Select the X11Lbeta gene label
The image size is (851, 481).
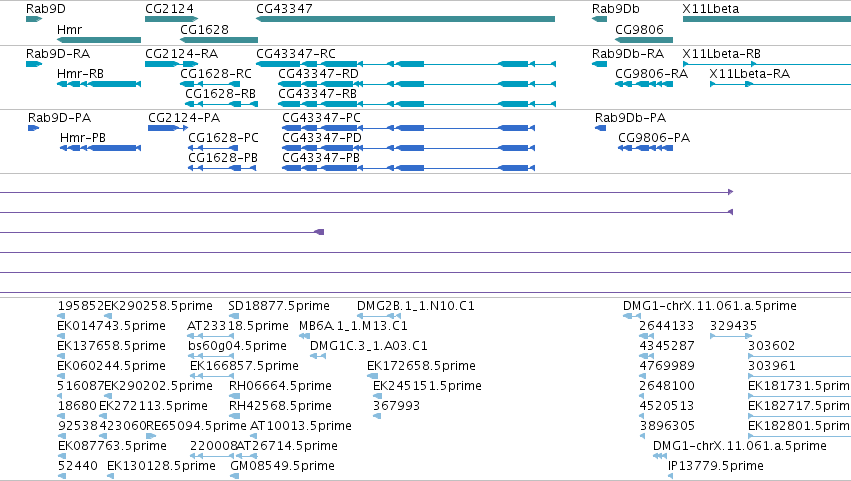(710, 9)
